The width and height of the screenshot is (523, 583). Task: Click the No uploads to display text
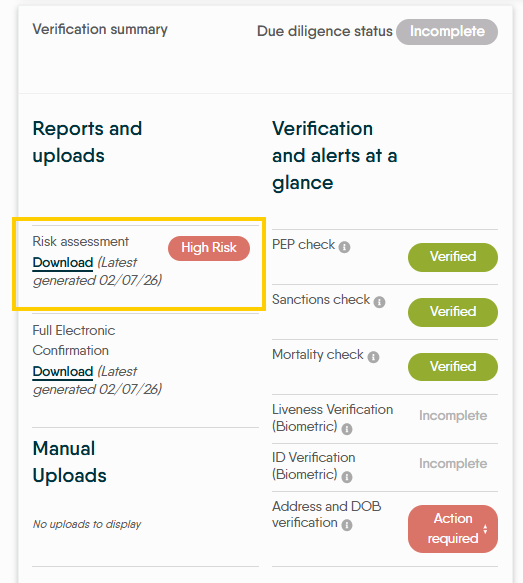(87, 524)
